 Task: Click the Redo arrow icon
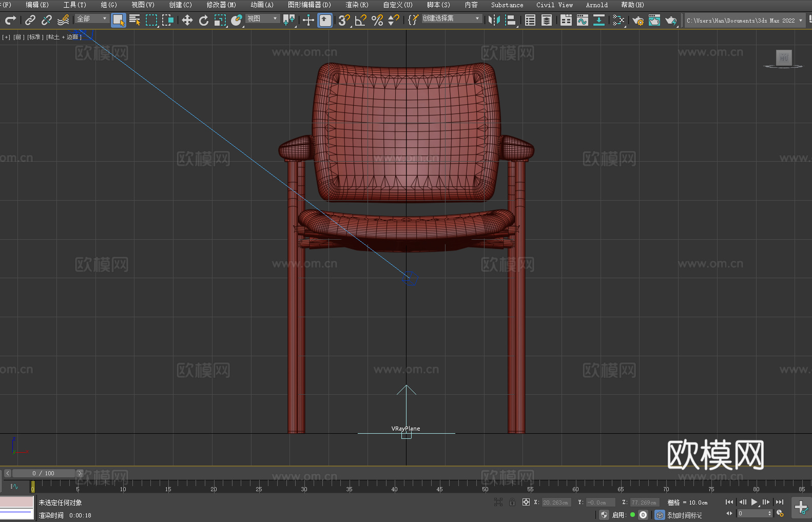coord(10,20)
